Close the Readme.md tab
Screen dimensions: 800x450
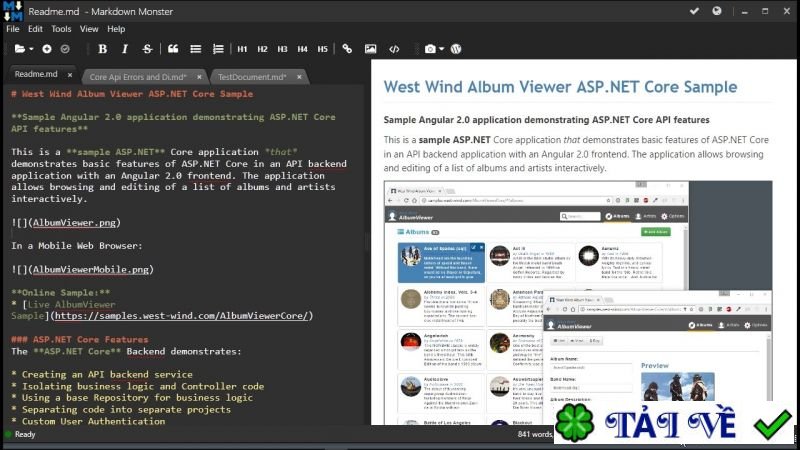[70, 75]
